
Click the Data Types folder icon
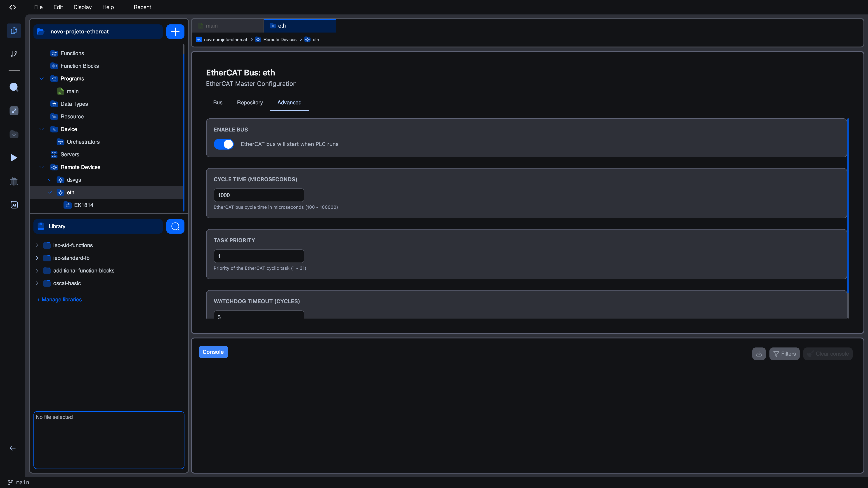[54, 104]
